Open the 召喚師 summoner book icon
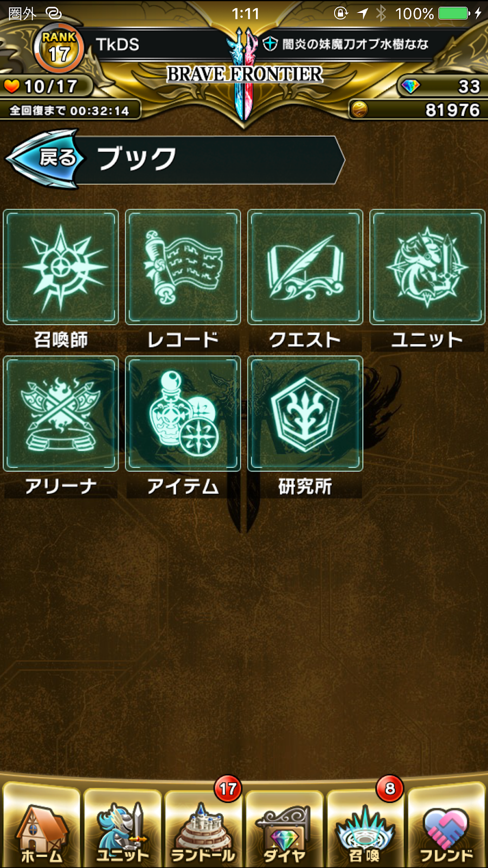This screenshot has width=488, height=868. pyautogui.click(x=61, y=267)
